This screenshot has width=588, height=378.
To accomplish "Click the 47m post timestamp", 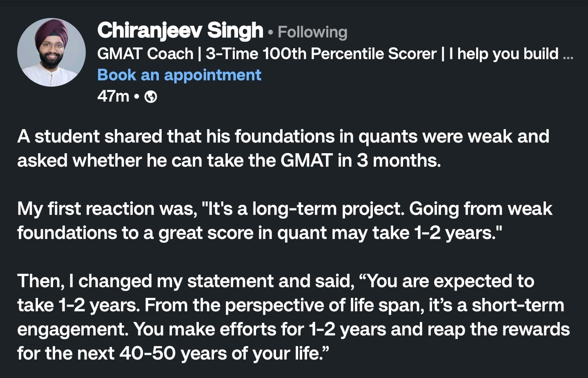I will pyautogui.click(x=113, y=96).
